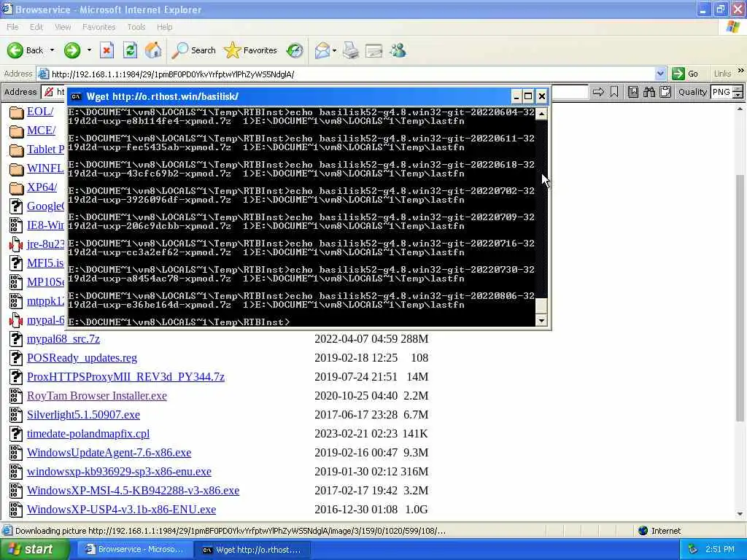Click the exe icon beside Silverlight5.1.50907.exe
The image size is (747, 560).
coord(16,415)
